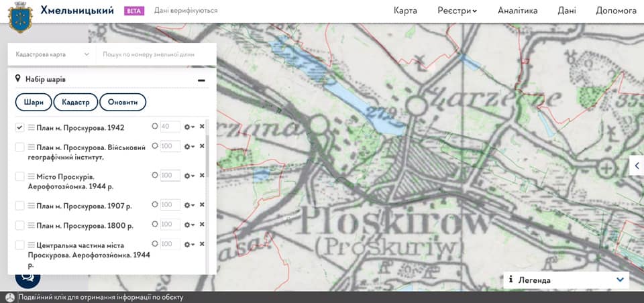This screenshot has height=303, width=644.
Task: Open the Реєстри dropdown menu
Action: coord(457,11)
